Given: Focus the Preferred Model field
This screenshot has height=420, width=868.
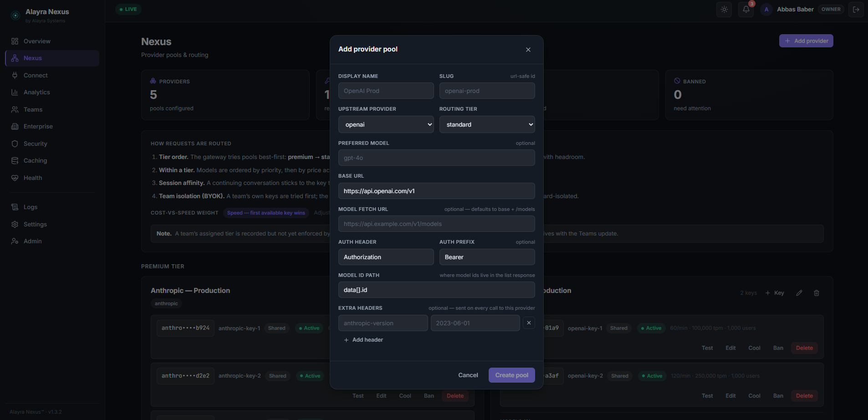Looking at the screenshot, I should [x=437, y=158].
